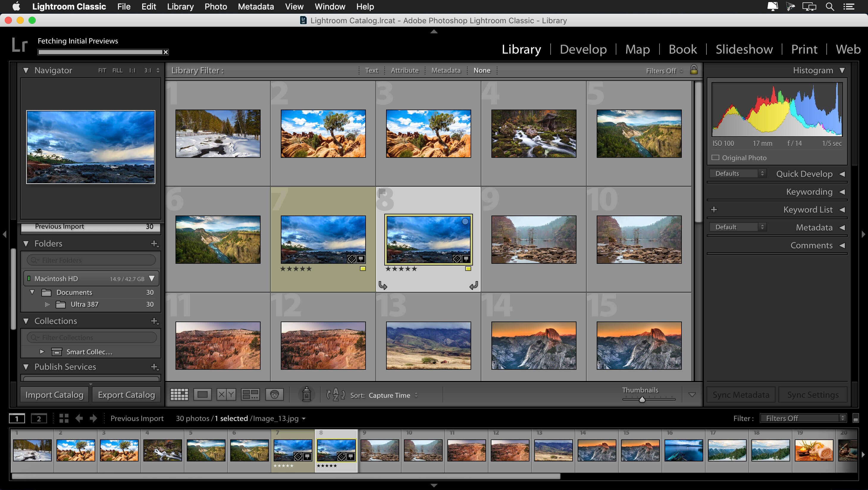
Task: Click the Rotate Left icon on image 8
Action: [382, 285]
